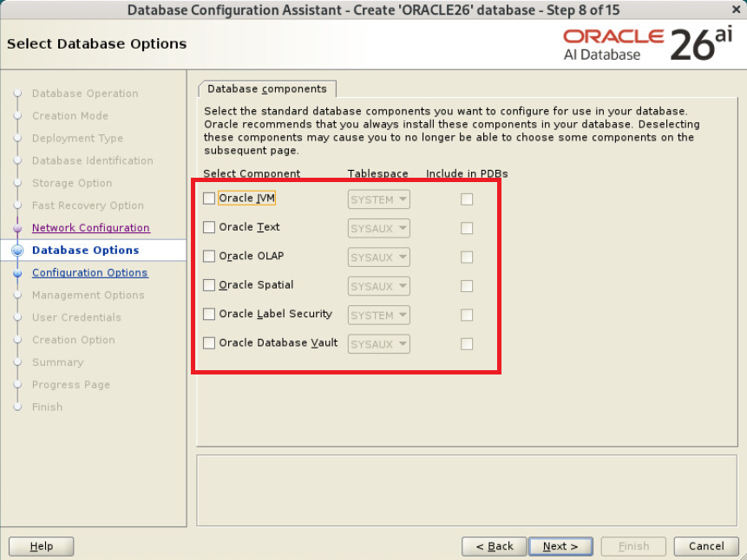747x560 pixels.
Task: Click the Configuration Options step bullet icon
Action: [x=17, y=273]
